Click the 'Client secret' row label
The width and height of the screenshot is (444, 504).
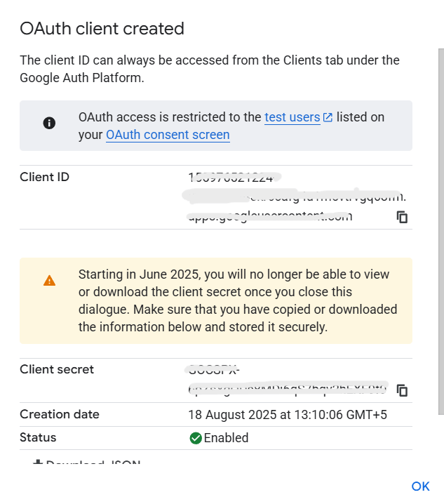click(57, 369)
